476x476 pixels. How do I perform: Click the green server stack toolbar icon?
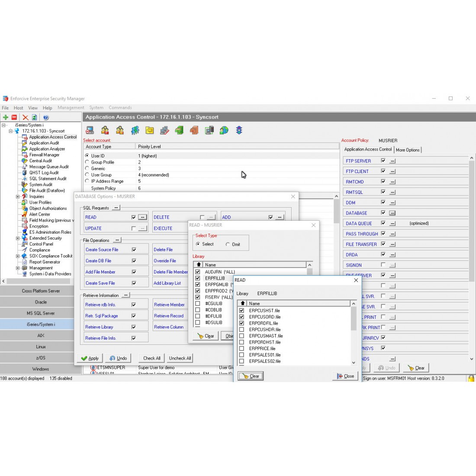coord(179,130)
